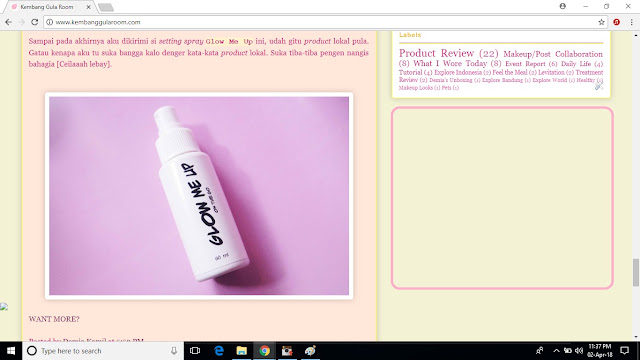The image size is (640, 360).
Task: Open the Levitation label
Action: [x=551, y=72]
